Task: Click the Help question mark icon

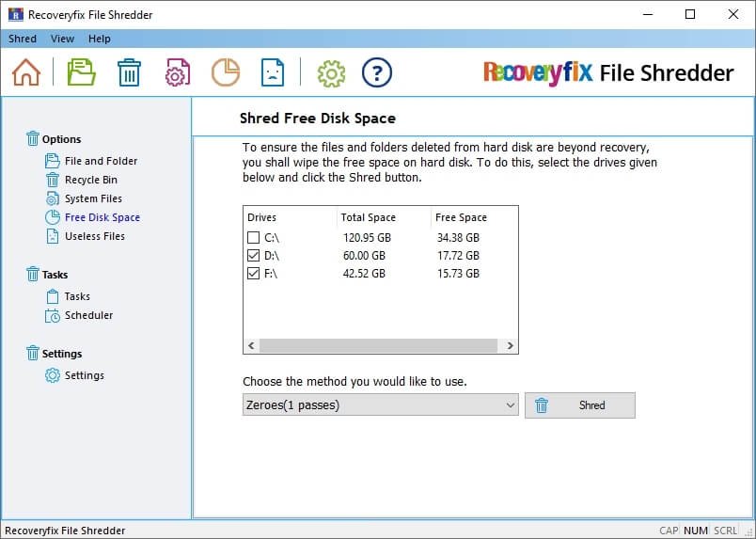Action: pos(376,72)
